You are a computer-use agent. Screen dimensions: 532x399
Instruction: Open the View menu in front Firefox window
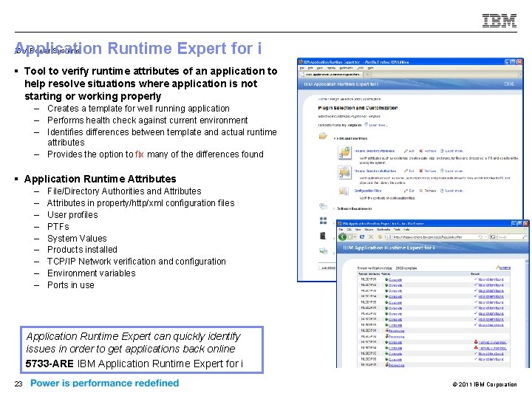358,229
